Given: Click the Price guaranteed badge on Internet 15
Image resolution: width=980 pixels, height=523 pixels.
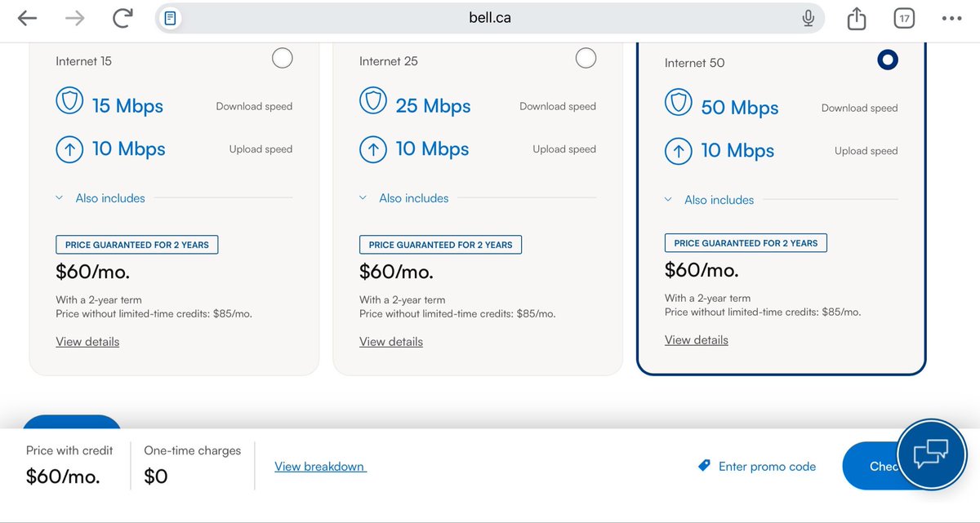Looking at the screenshot, I should coord(137,245).
